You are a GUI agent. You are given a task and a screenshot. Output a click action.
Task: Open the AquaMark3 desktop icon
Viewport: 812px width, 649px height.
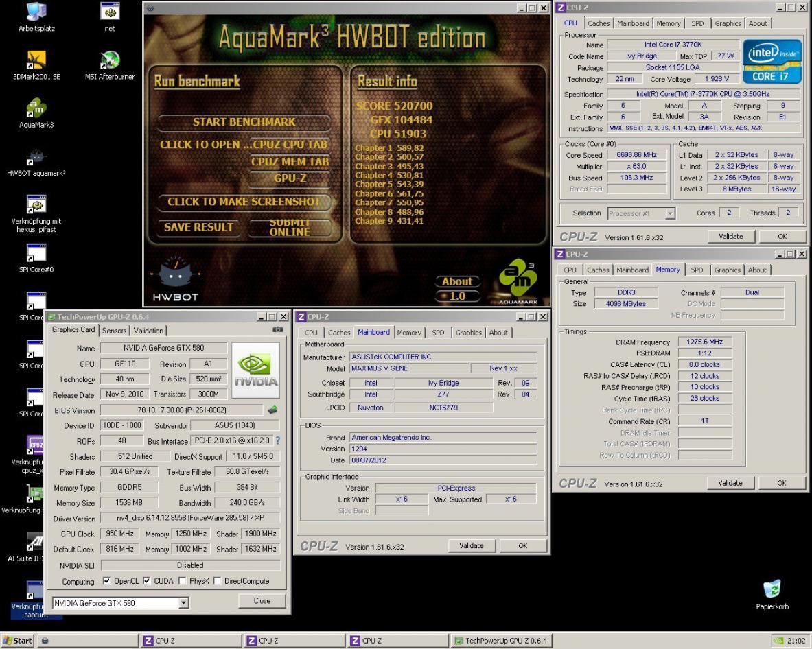pos(36,113)
